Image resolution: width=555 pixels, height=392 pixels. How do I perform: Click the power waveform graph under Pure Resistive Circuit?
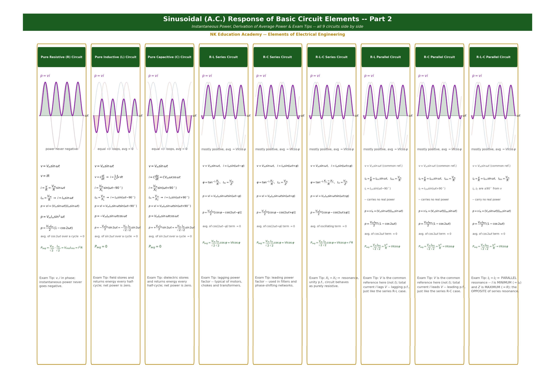[62, 115]
